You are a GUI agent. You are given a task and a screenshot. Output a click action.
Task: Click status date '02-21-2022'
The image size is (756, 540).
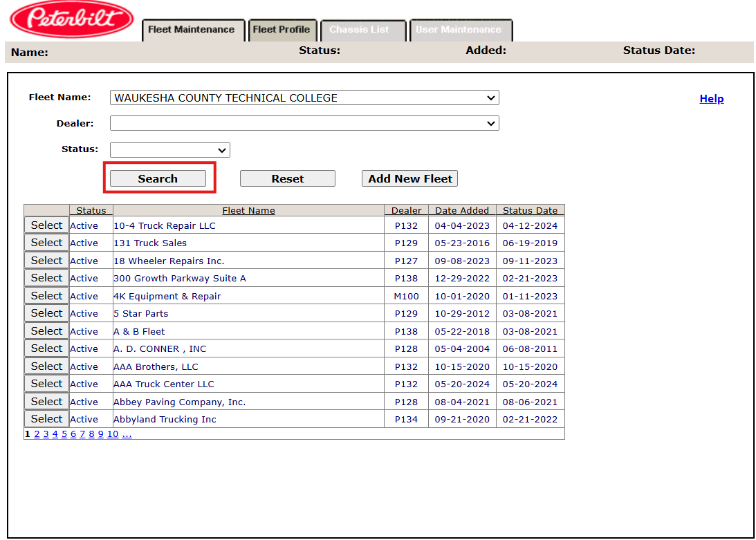point(530,420)
